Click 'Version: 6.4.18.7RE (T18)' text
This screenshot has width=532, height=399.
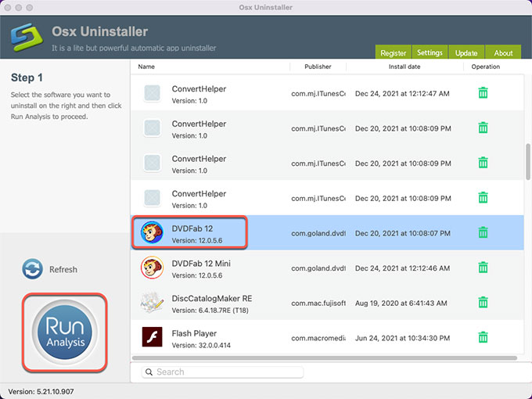[x=210, y=310]
